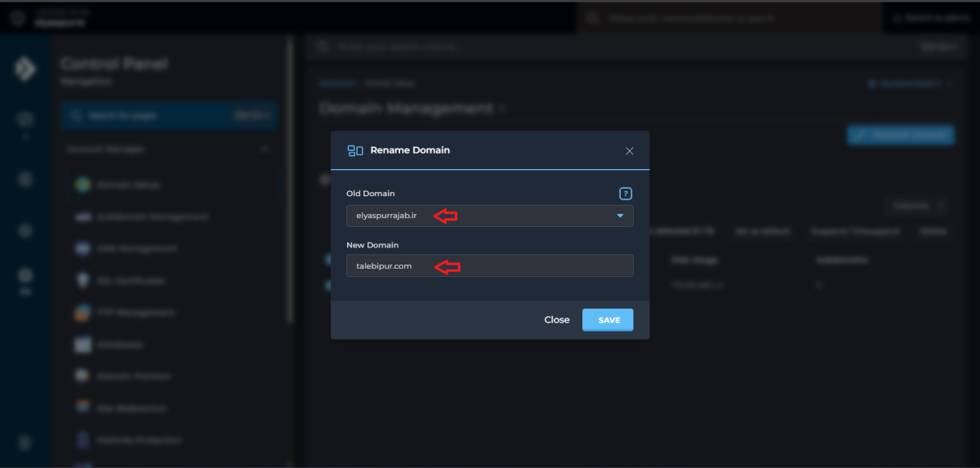Click the Close button in dialog footer
Viewport: 980px width, 468px height.
tap(557, 320)
